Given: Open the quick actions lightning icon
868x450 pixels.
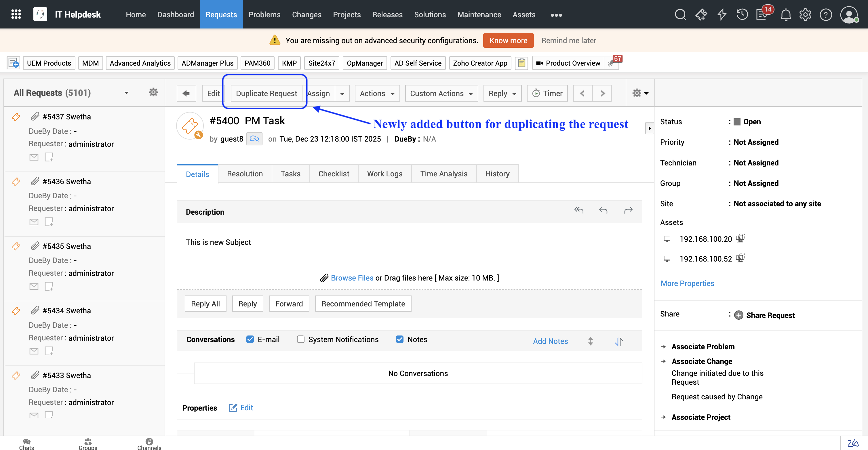Looking at the screenshot, I should coord(722,14).
